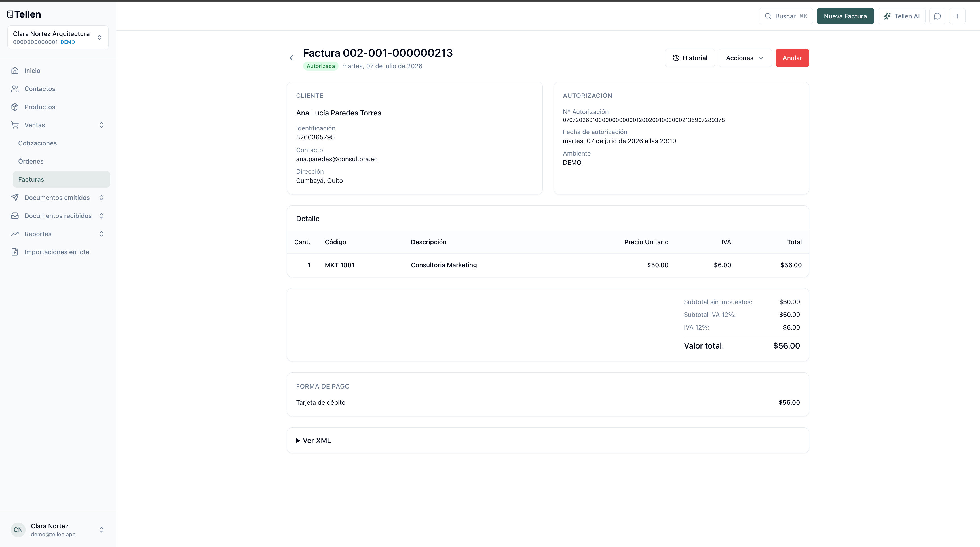Click the Reportes trend icon
980x547 pixels.
(x=15, y=234)
